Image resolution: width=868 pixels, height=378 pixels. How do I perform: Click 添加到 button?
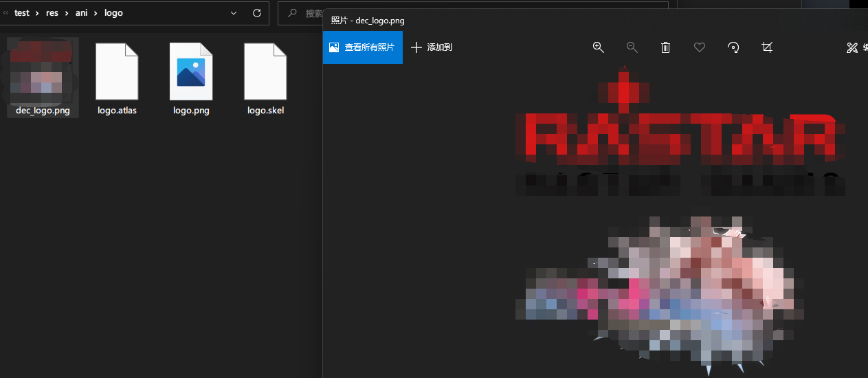click(432, 47)
